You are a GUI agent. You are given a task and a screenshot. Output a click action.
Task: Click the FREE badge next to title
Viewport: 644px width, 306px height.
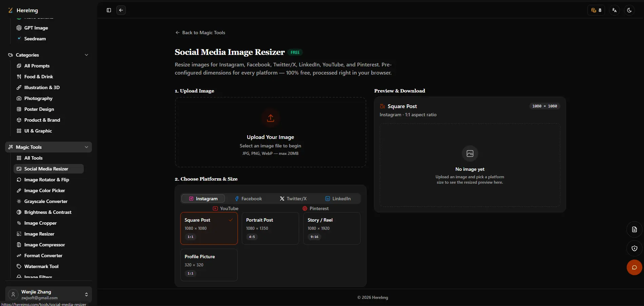point(295,52)
